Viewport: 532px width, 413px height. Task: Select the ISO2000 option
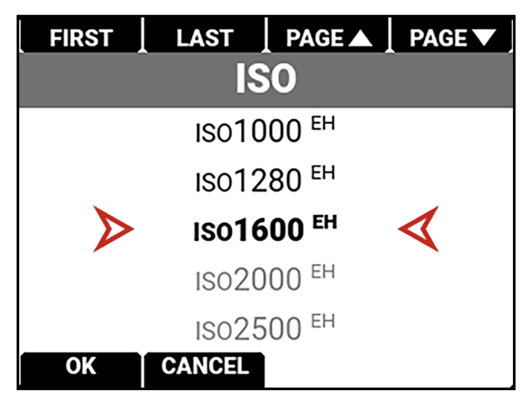tap(265, 278)
